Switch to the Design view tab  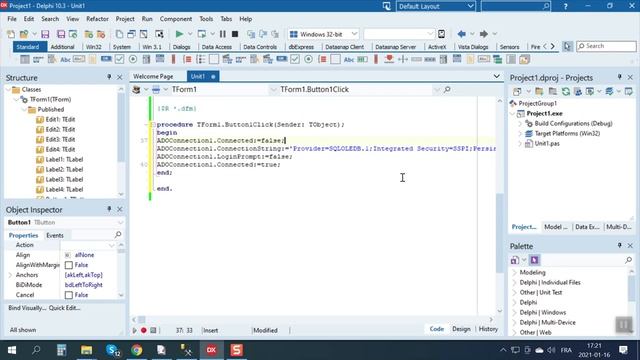pyautogui.click(x=461, y=329)
